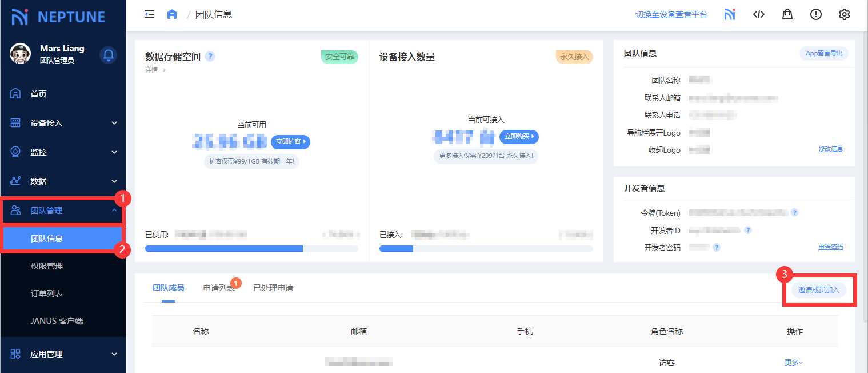Click the 切换至设备查看平台 link
The image size is (868, 373).
[671, 14]
